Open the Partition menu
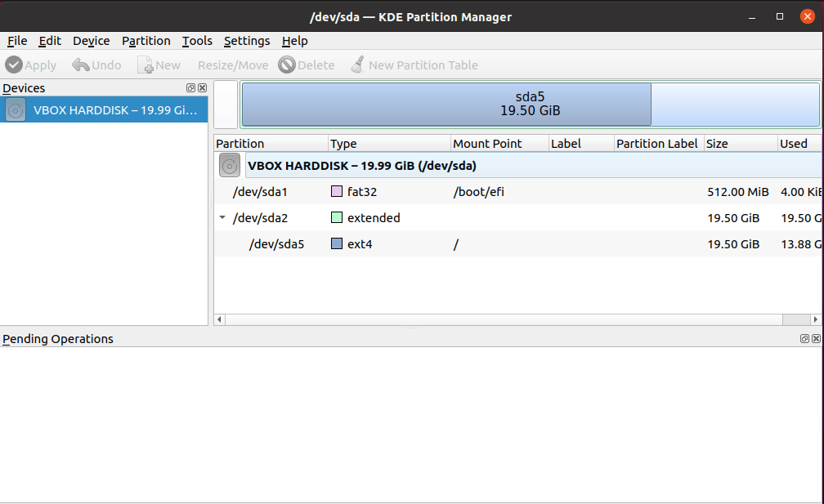824x504 pixels. [x=146, y=41]
